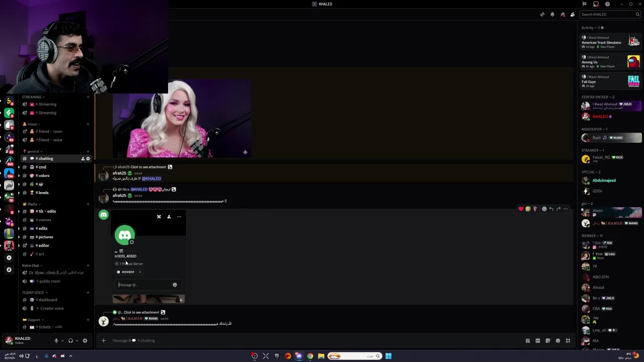The image size is (644, 362).
Task: Open GIF picker in message bar
Action: click(538, 340)
